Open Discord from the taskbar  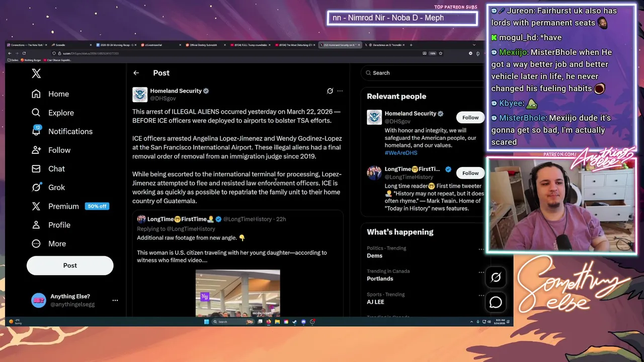coord(303,322)
